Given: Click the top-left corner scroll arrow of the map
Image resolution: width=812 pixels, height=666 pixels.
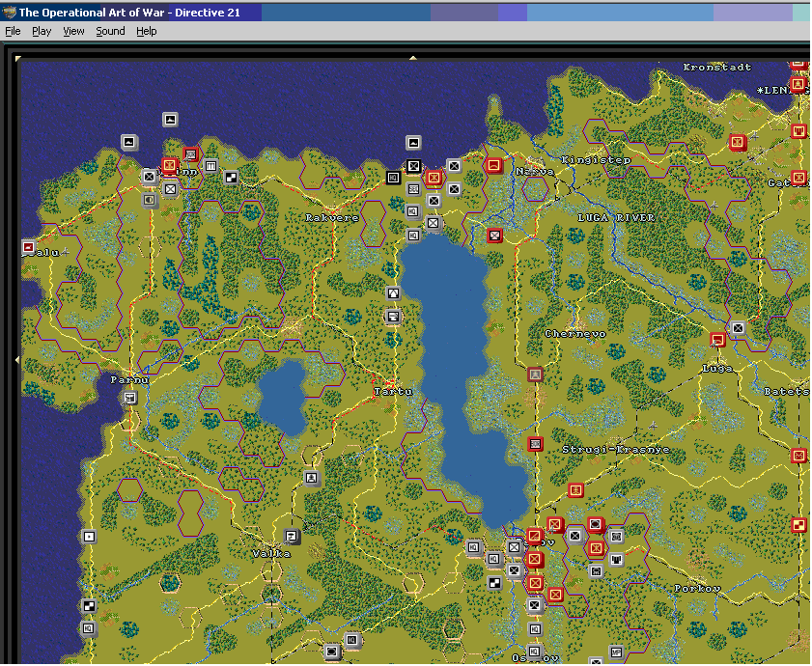Looking at the screenshot, I should tap(18, 58).
